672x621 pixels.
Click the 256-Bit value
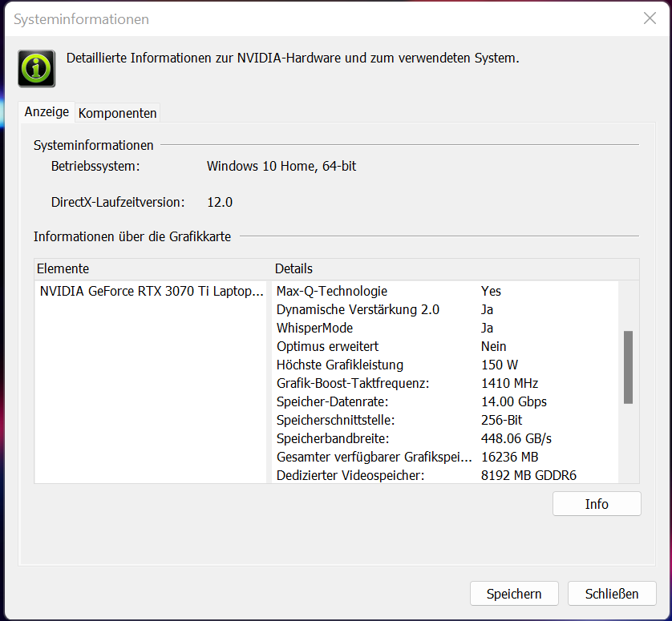click(501, 420)
